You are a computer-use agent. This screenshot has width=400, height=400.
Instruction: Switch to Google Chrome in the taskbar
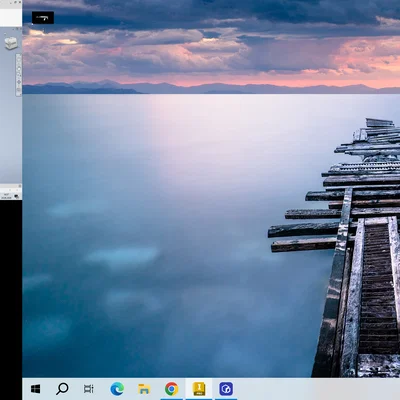(171, 389)
